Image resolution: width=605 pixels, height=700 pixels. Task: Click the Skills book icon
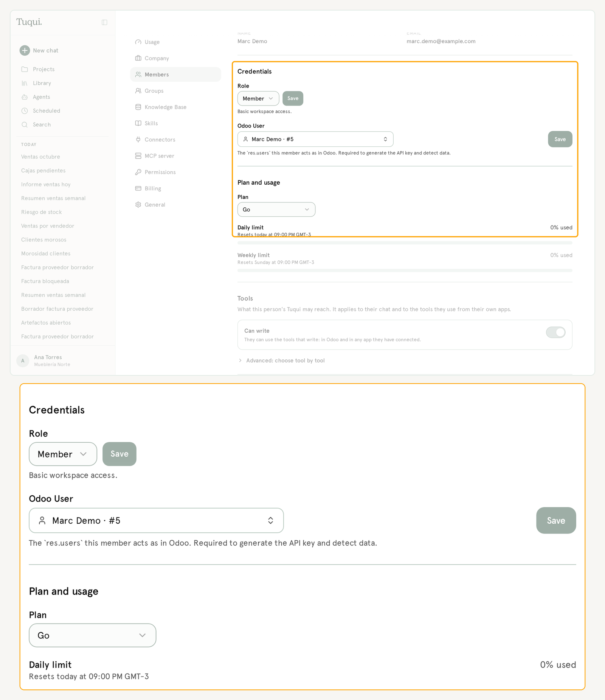pyautogui.click(x=138, y=123)
